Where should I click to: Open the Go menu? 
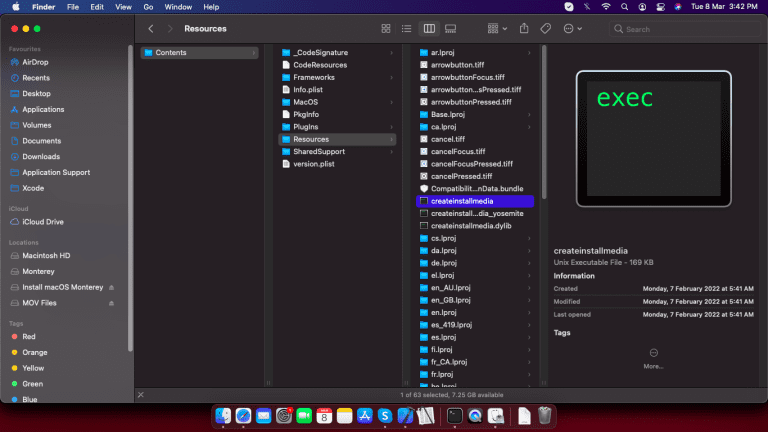click(x=148, y=7)
